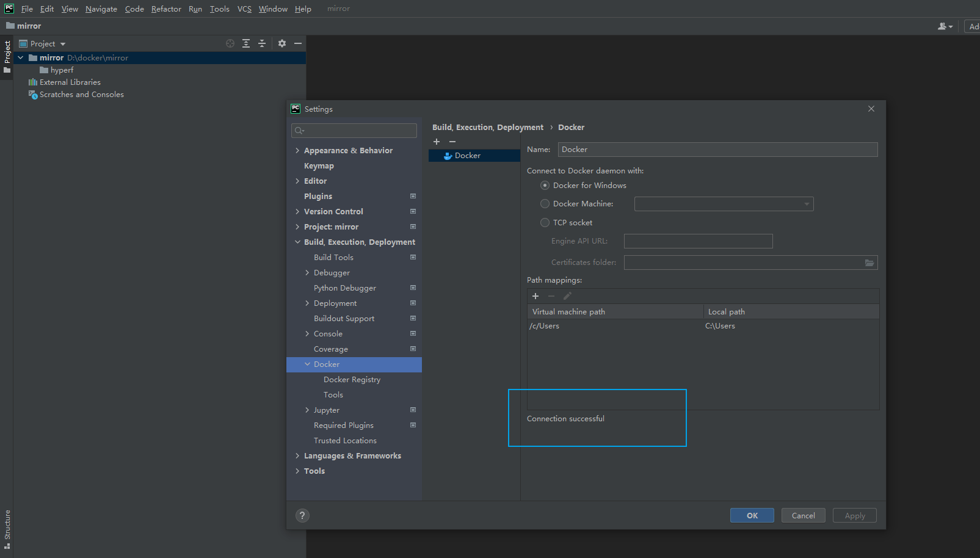Click project-level marker icon beside Python Debugger

pyautogui.click(x=413, y=288)
